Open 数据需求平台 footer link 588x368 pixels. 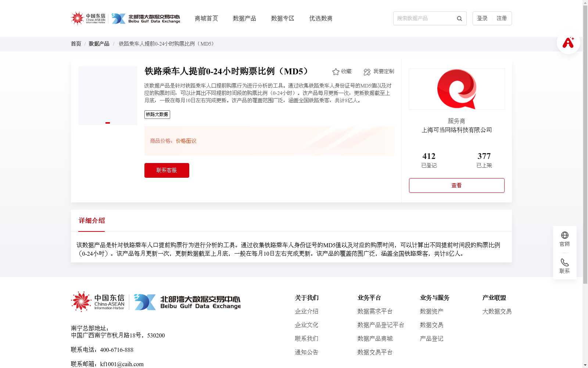click(375, 311)
